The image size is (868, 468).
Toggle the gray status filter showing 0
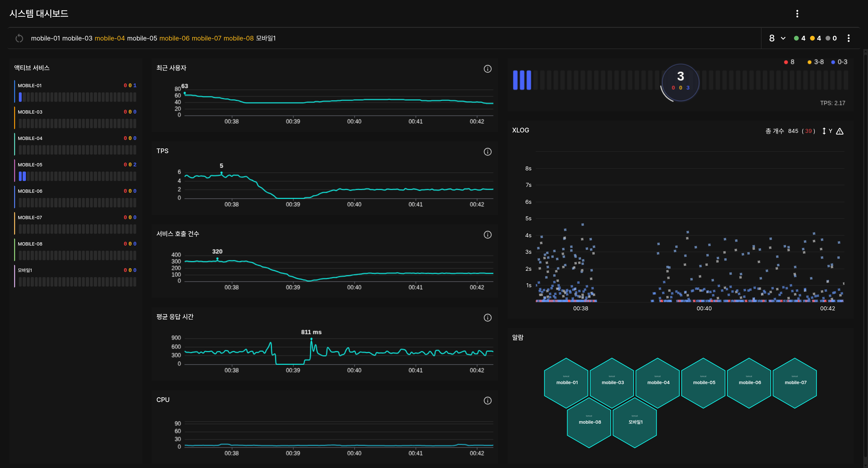(831, 38)
